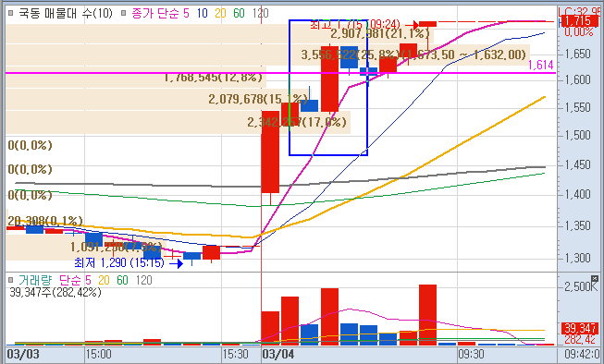
Task: Click volume MA period 120 in gray
Action: (x=144, y=280)
